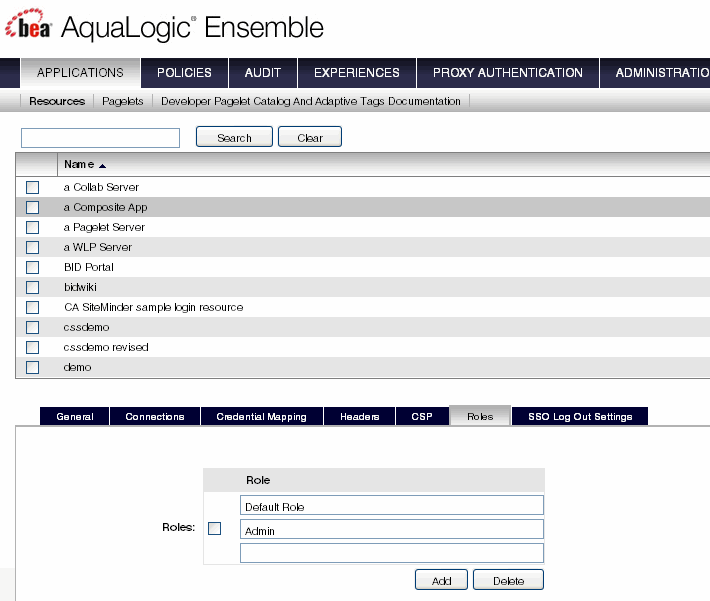Switch to the POLICIES tab
The height and width of the screenshot is (601, 710).
click(x=184, y=72)
